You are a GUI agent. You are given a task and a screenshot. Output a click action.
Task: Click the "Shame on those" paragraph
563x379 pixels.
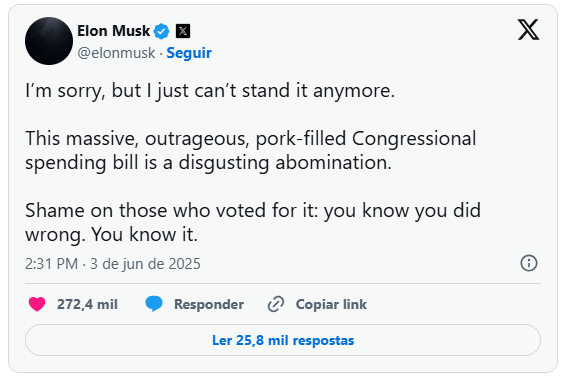click(x=253, y=222)
